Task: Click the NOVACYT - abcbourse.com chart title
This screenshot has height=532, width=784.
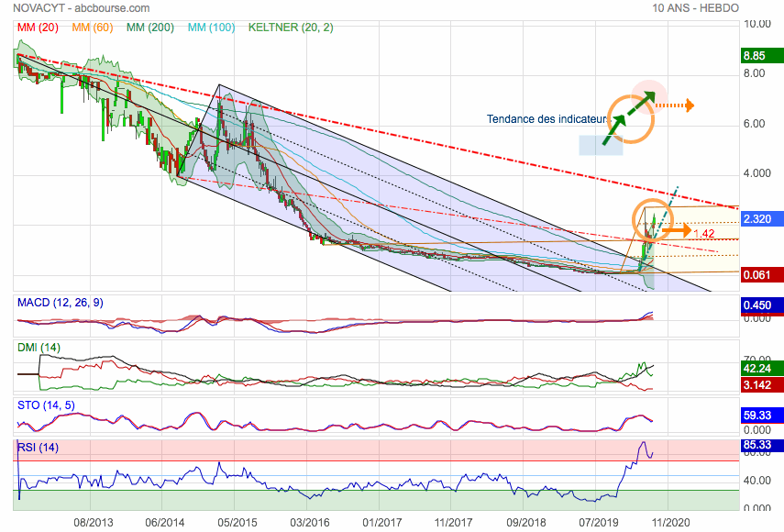Action: 81,8
